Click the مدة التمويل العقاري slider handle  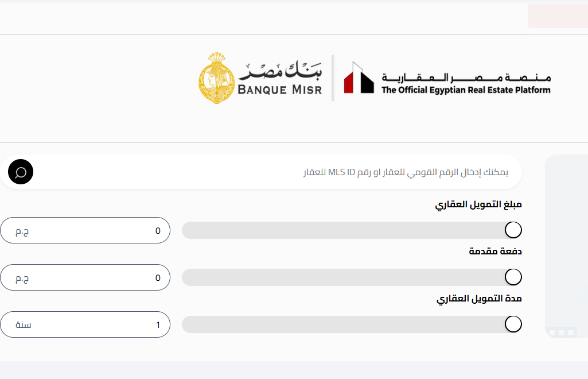(513, 324)
